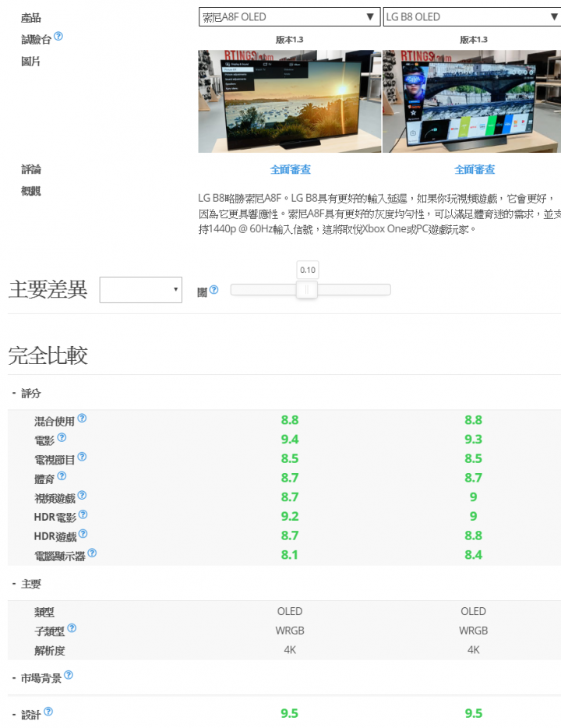Click the LG 電影 score 9.3

tap(473, 439)
